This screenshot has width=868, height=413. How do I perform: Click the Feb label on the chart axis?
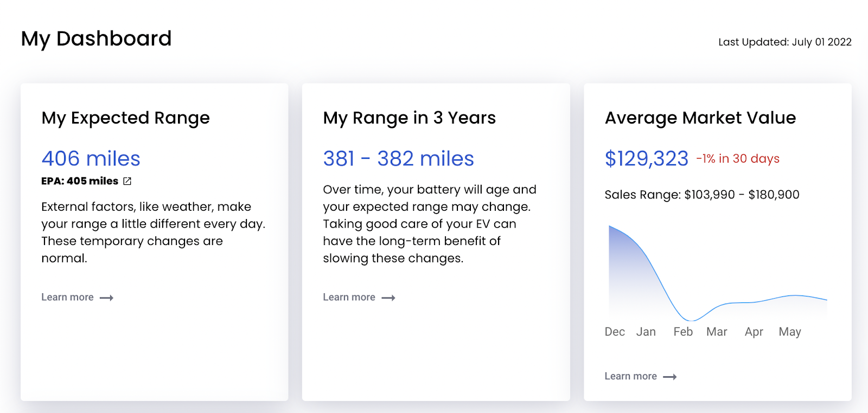pos(683,332)
